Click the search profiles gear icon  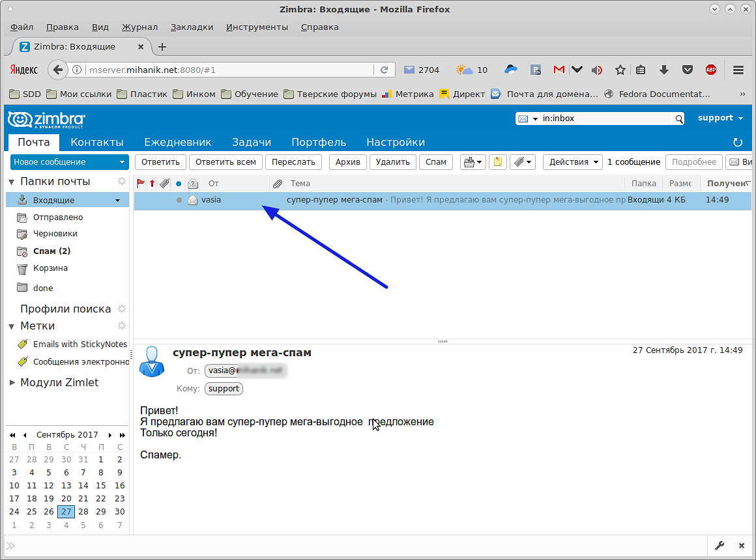(x=121, y=309)
